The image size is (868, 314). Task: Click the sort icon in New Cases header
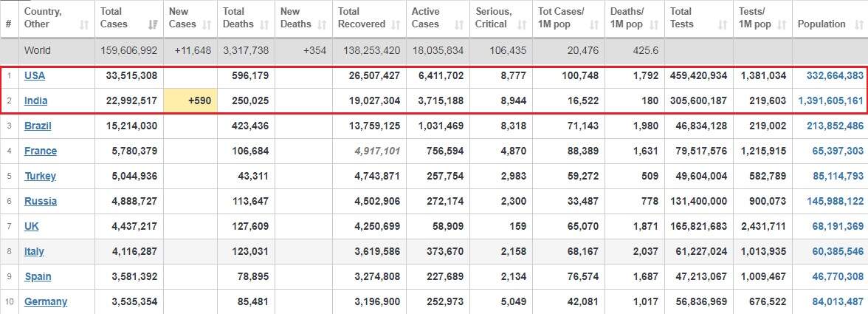209,24
